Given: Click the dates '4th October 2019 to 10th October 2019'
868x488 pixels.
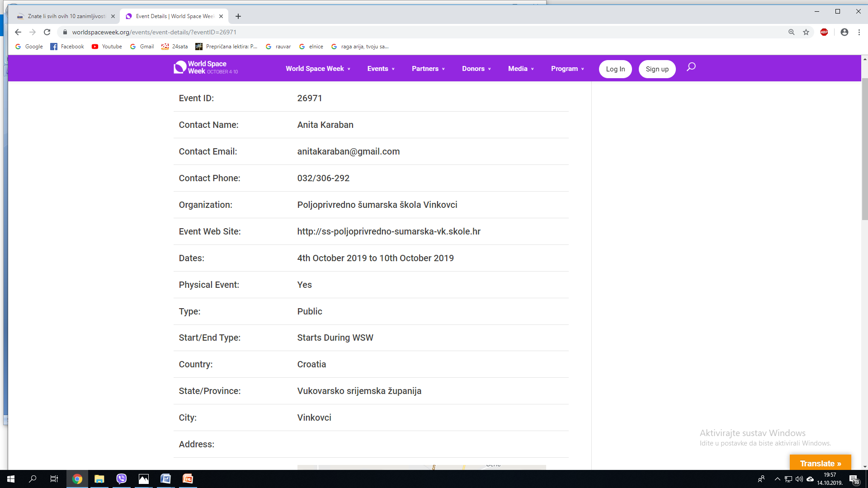Looking at the screenshot, I should 375,258.
